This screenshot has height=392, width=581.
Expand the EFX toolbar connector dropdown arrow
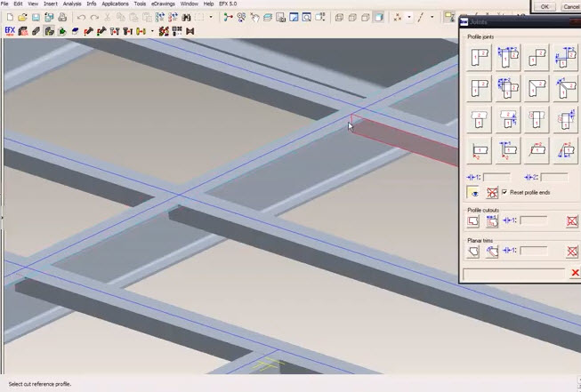pos(152,31)
